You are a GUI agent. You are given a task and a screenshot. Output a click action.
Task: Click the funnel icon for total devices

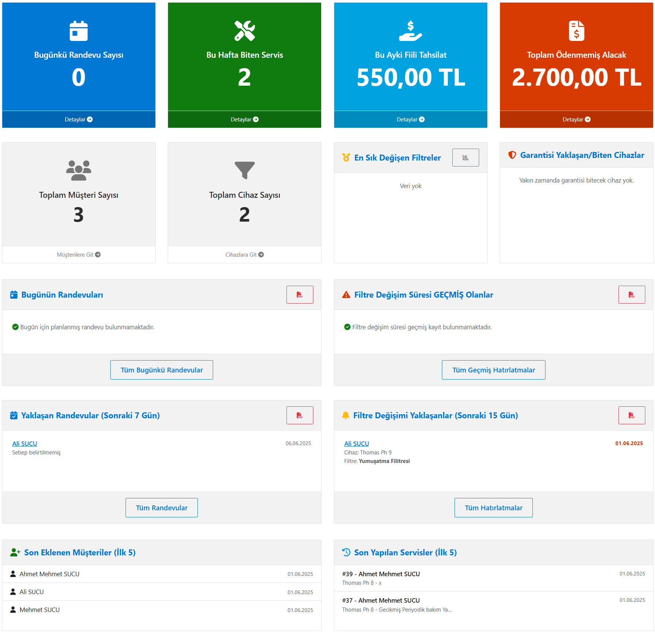point(244,170)
